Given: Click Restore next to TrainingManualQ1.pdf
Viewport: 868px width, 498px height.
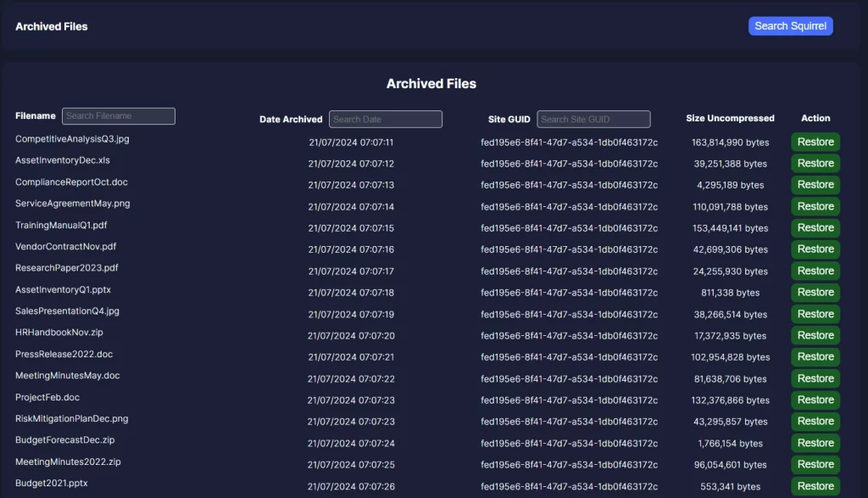Looking at the screenshot, I should coord(815,228).
